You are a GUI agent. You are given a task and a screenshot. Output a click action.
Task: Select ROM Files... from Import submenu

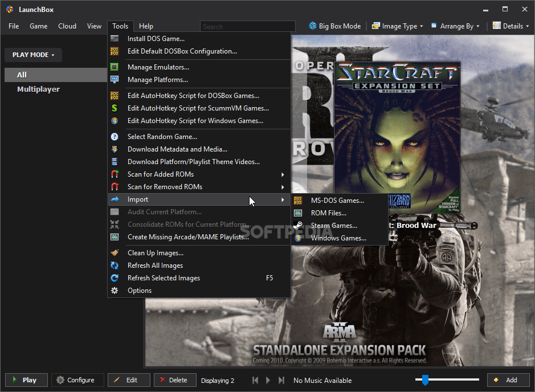pos(340,213)
